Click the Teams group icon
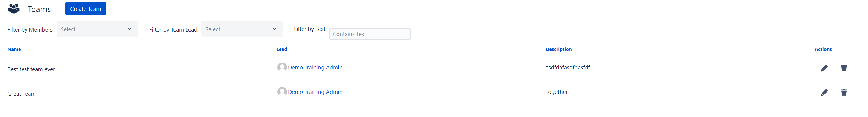 pyautogui.click(x=14, y=8)
